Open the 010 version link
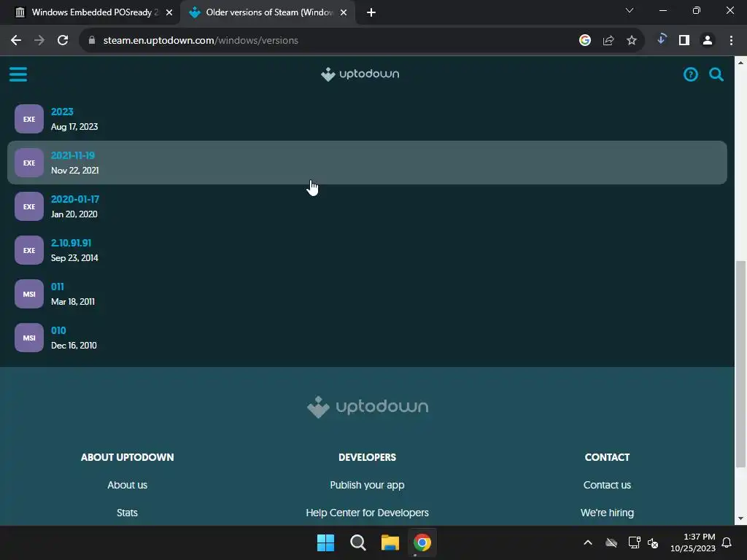This screenshot has height=560, width=747. click(x=58, y=331)
